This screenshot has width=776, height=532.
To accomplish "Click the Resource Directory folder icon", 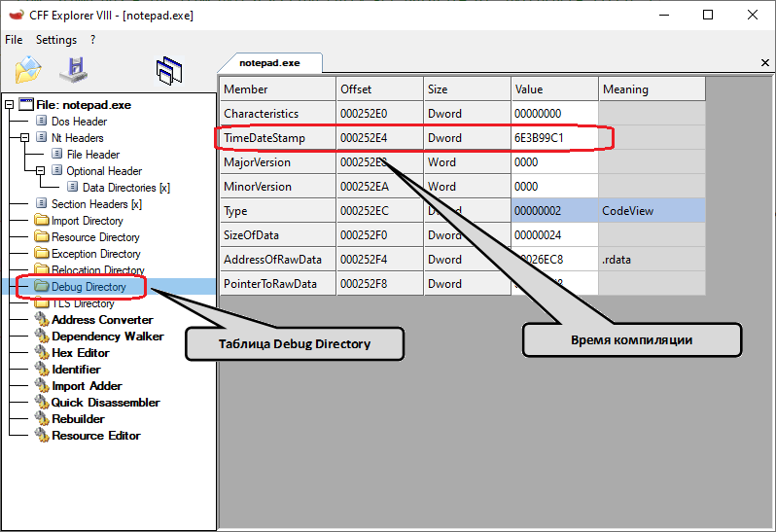I will tap(42, 236).
